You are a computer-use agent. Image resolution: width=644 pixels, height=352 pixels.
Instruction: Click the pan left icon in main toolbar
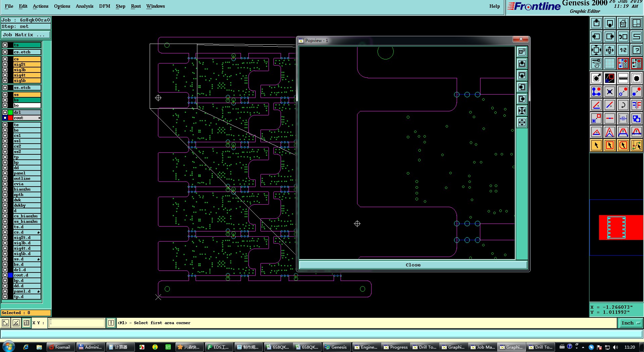(596, 37)
